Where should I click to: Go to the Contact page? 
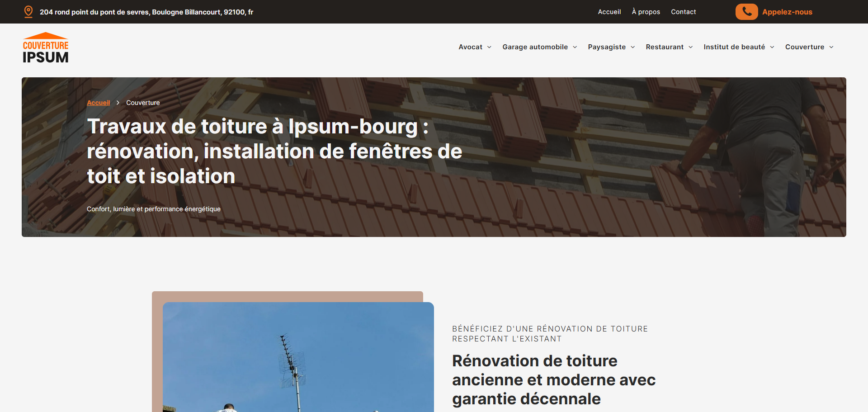(683, 12)
